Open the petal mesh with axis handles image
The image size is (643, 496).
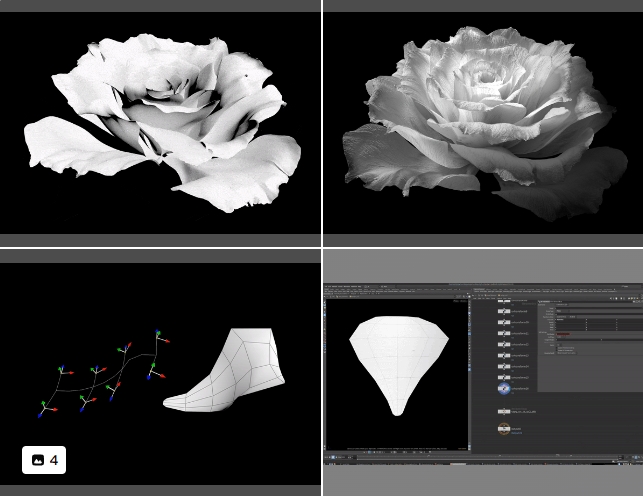pos(160,373)
